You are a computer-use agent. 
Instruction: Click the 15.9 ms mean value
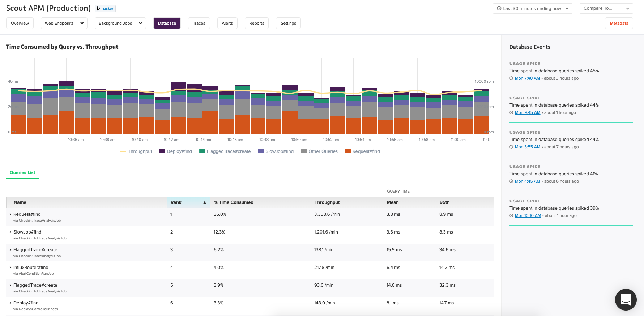click(x=394, y=250)
